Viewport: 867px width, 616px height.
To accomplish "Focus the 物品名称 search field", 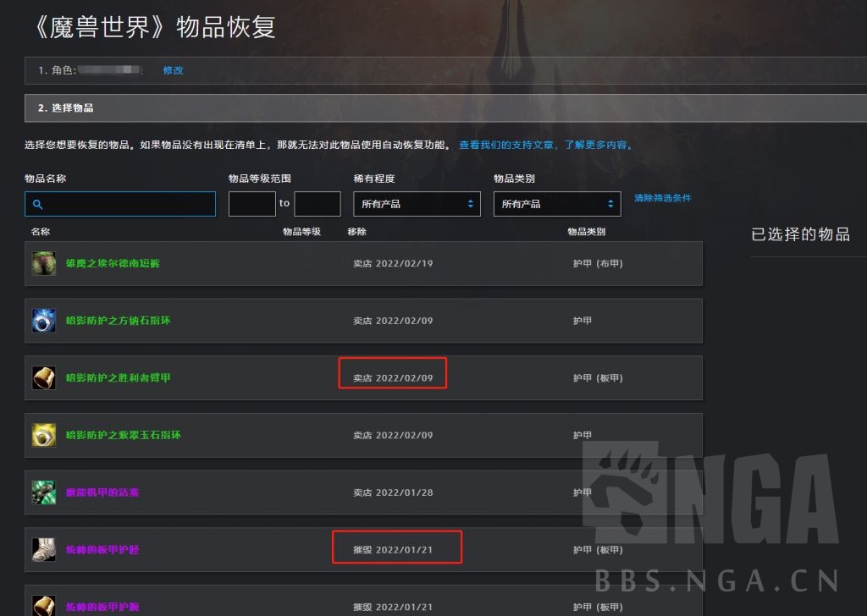I will 120,204.
